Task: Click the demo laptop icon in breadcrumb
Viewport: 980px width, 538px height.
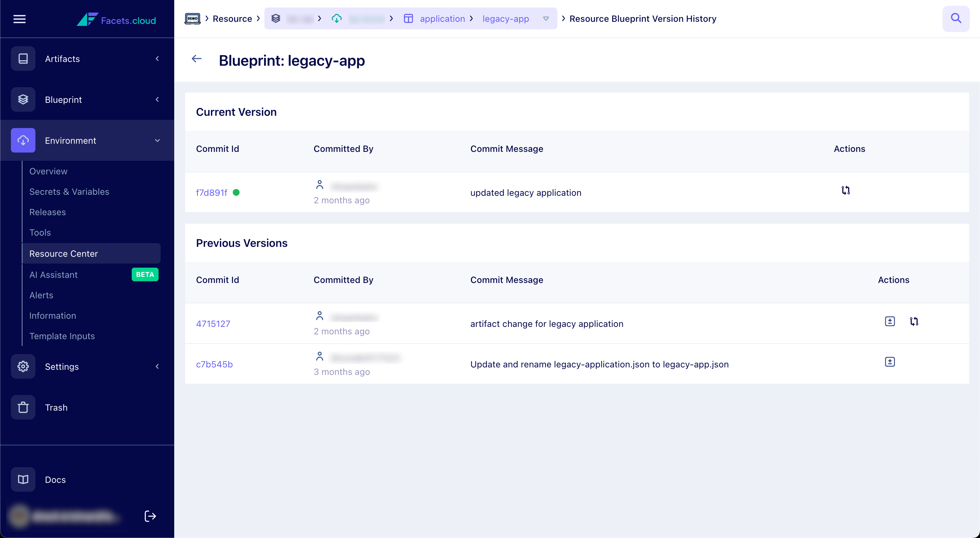Action: [193, 18]
